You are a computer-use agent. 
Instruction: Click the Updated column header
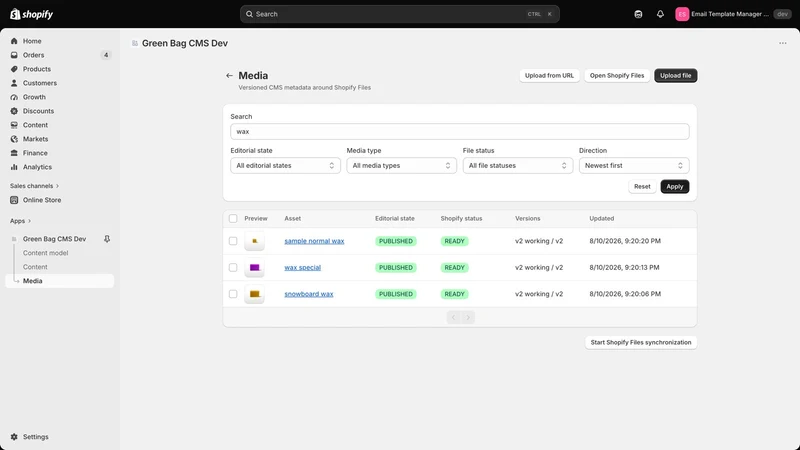[602, 218]
